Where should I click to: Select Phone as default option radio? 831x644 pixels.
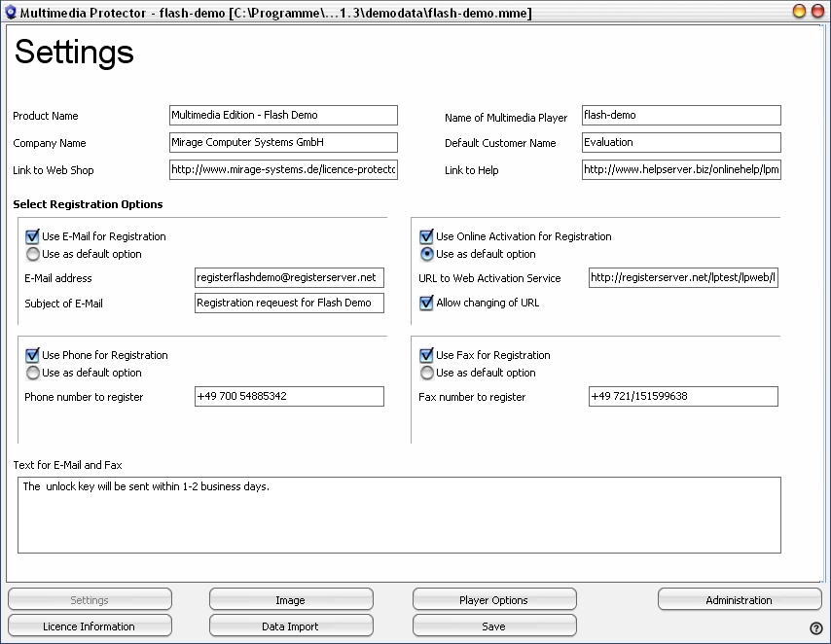pyautogui.click(x=33, y=374)
